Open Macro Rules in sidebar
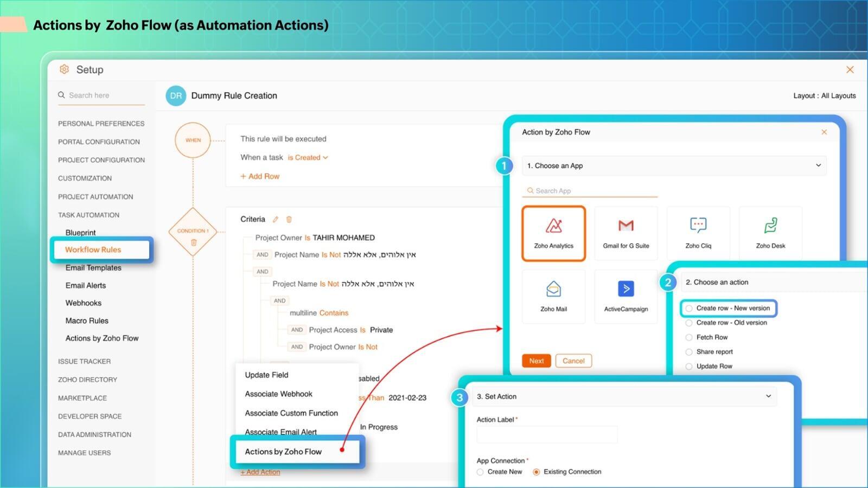Image resolution: width=868 pixels, height=488 pixels. coord(87,320)
